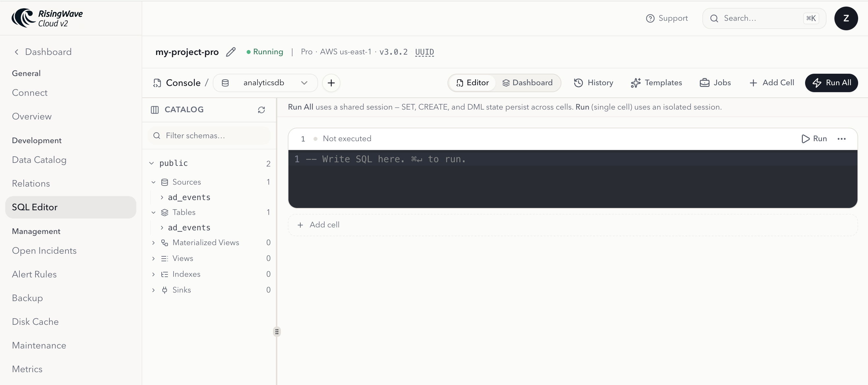Screen dimensions: 868x385
Task: Expand the Indexes group
Action: (x=153, y=274)
